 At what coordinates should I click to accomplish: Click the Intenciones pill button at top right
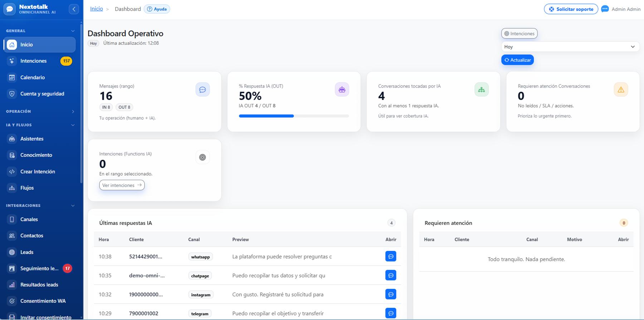coord(519,34)
